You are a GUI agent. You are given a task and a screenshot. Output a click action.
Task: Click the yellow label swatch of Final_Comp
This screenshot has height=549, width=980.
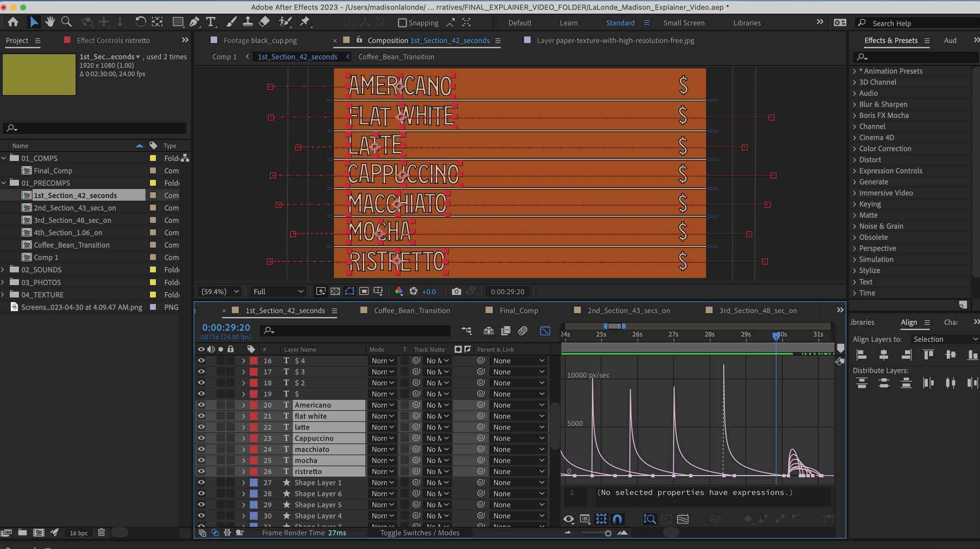tap(153, 171)
